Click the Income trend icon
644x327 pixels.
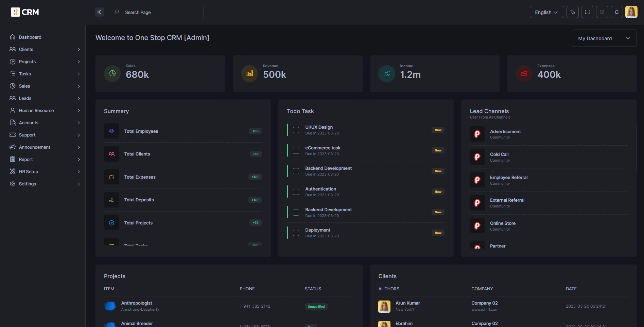pyautogui.click(x=386, y=74)
